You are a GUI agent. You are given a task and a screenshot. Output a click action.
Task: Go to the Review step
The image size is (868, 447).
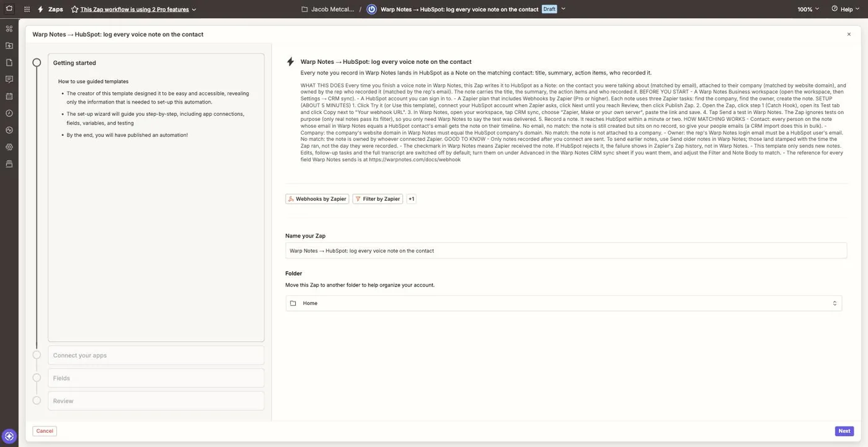click(x=156, y=401)
